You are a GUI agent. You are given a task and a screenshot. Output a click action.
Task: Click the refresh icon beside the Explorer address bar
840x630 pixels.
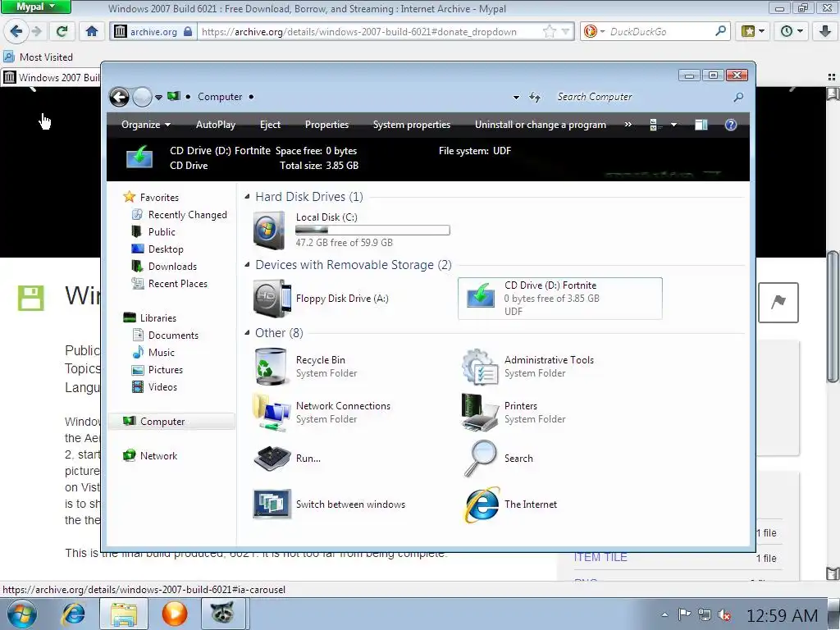[534, 97]
